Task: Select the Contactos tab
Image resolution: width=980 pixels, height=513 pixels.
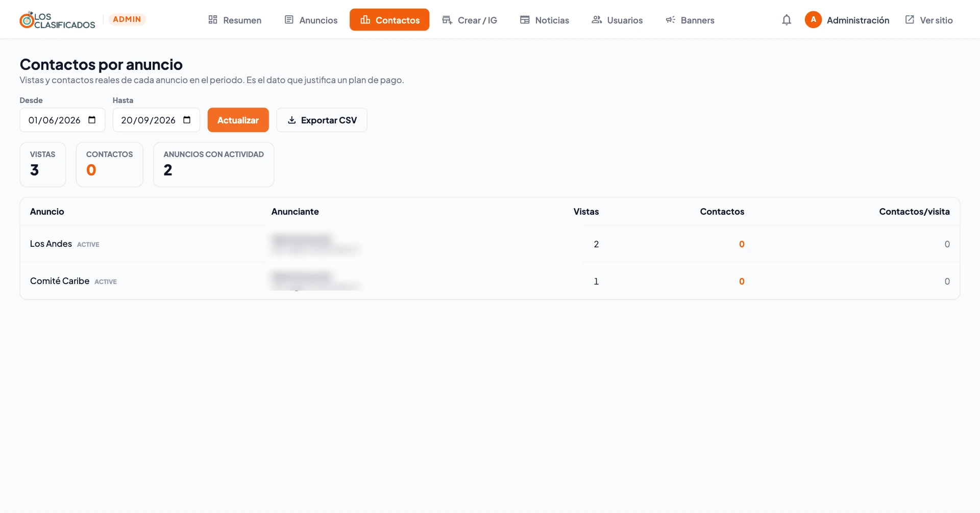Action: [389, 20]
